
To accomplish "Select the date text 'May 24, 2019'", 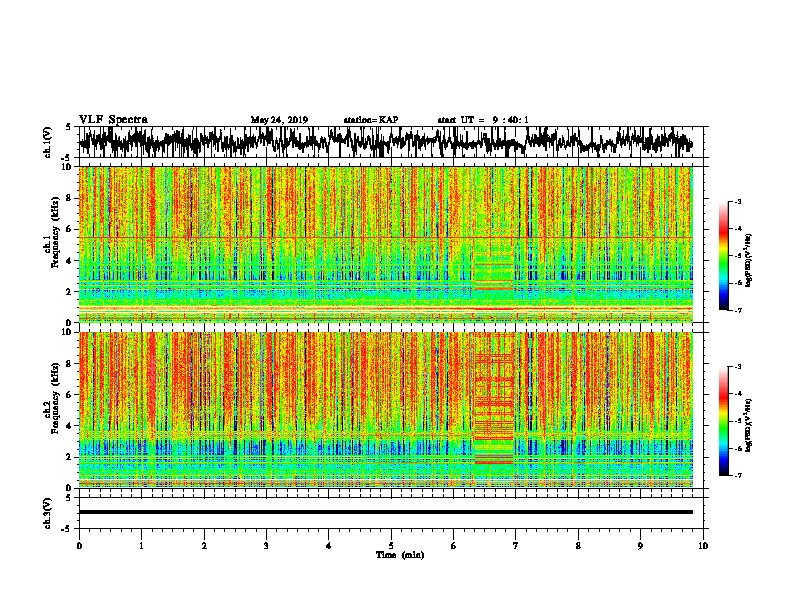I will tap(279, 120).
